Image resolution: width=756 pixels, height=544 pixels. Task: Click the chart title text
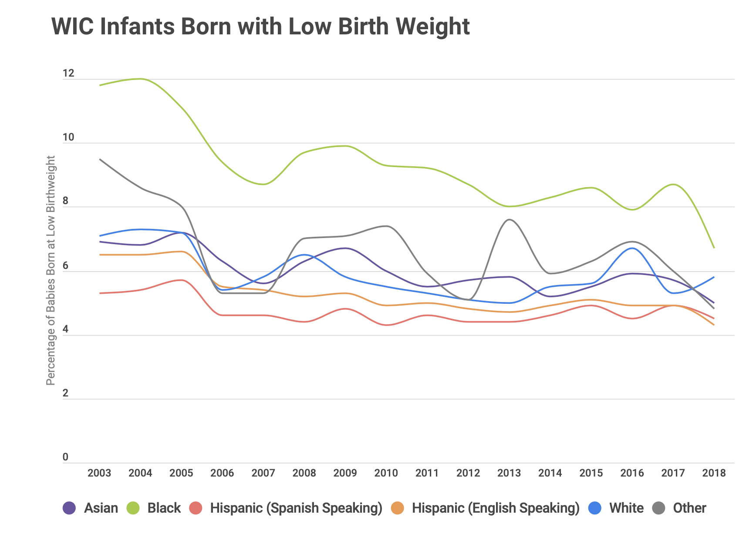pos(260,27)
